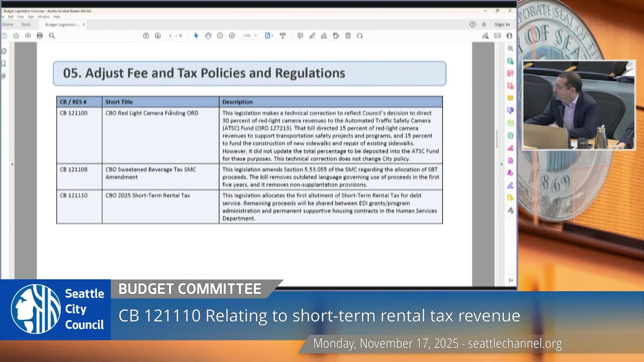Print the Budget Legislation document

(39, 36)
